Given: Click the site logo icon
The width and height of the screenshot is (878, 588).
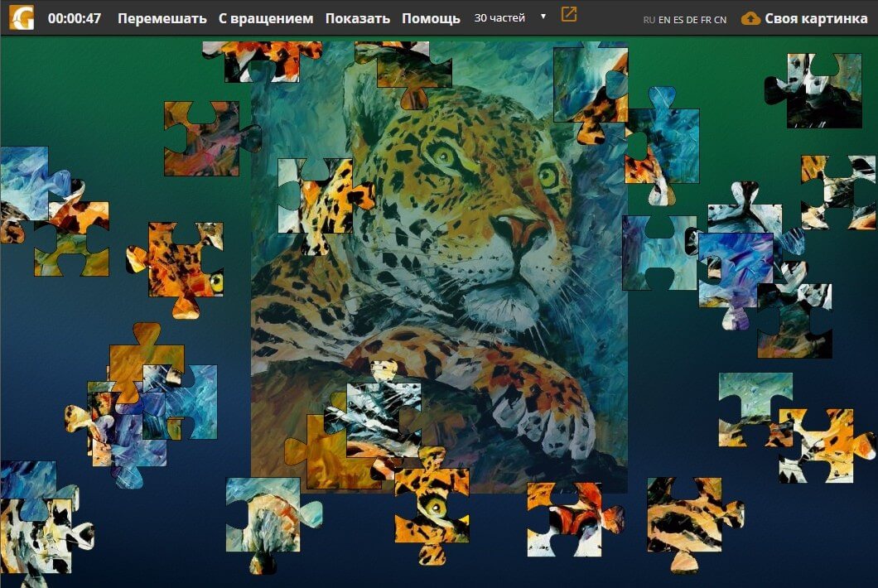Looking at the screenshot, I should (22, 17).
